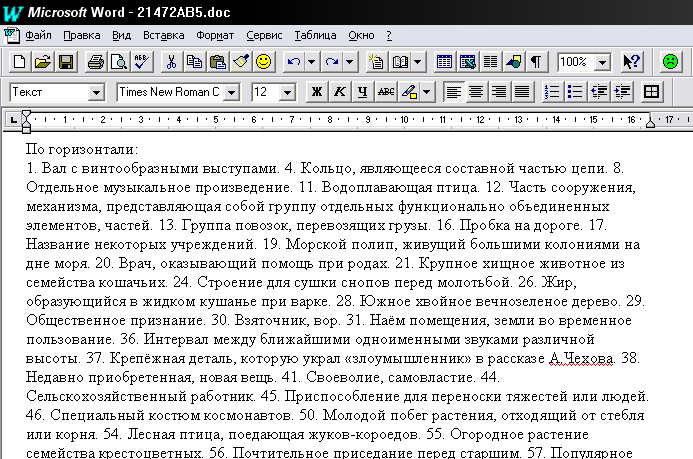Open the 100% zoom dropdown
The image size is (693, 459).
click(602, 62)
